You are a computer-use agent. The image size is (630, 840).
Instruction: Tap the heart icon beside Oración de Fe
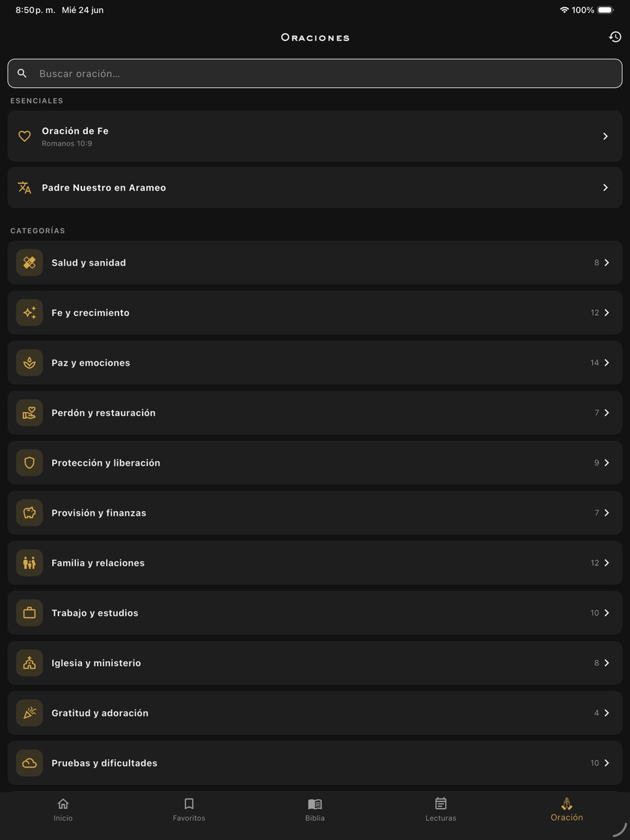pyautogui.click(x=25, y=136)
